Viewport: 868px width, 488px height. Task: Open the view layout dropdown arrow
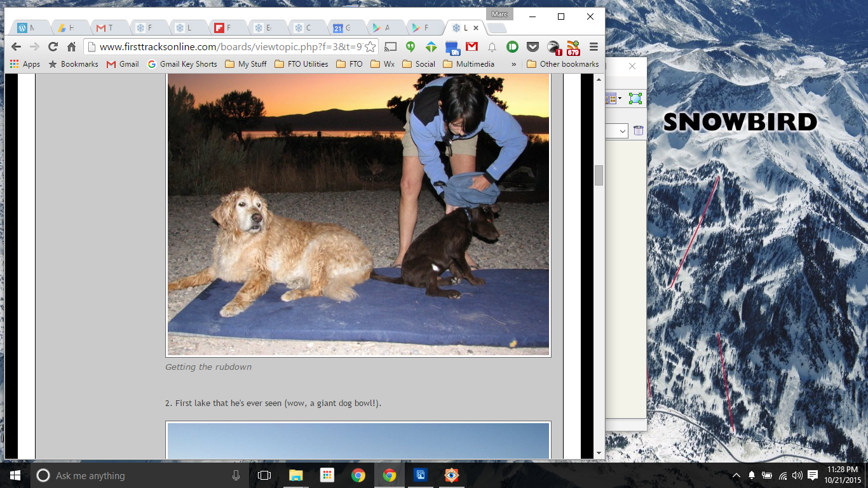[x=620, y=98]
